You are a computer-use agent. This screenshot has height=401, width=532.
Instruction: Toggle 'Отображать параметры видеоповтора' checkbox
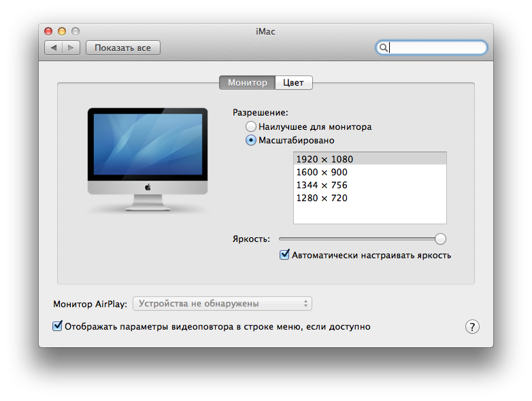tap(57, 326)
